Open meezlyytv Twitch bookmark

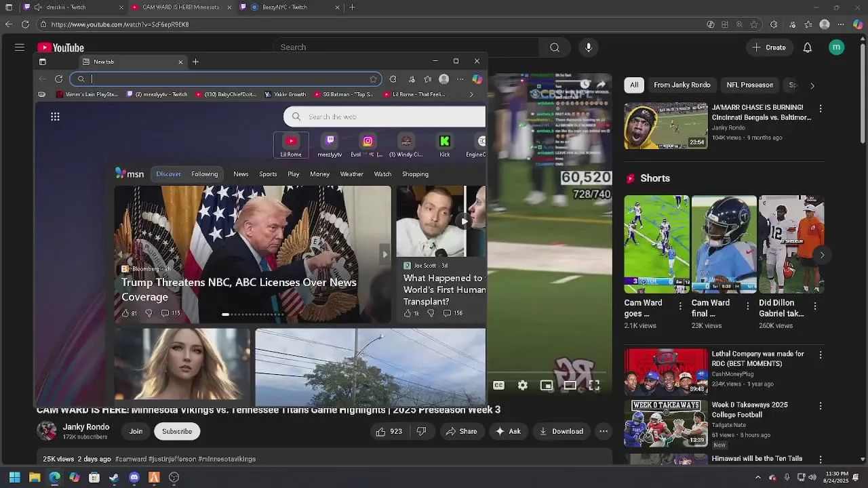157,94
